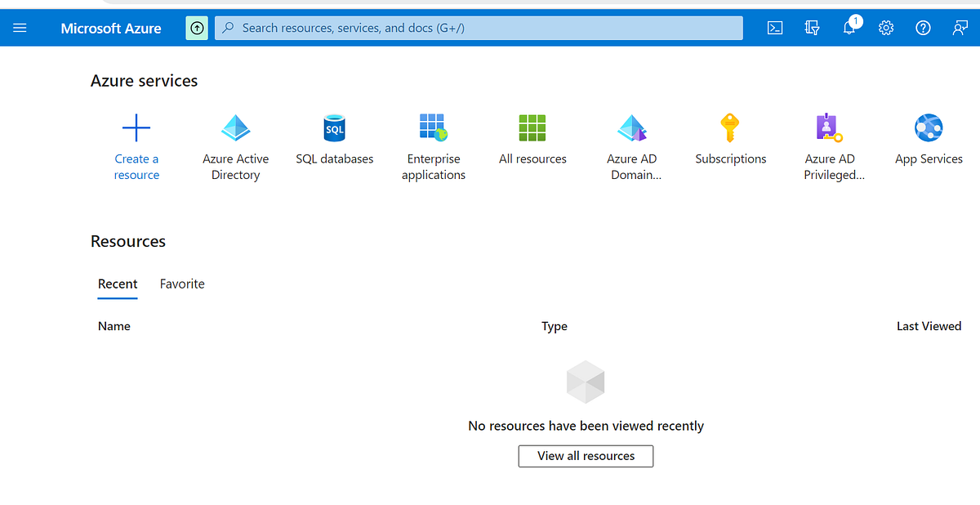This screenshot has height=505, width=980.
Task: Click the resource search input field
Action: [479, 27]
